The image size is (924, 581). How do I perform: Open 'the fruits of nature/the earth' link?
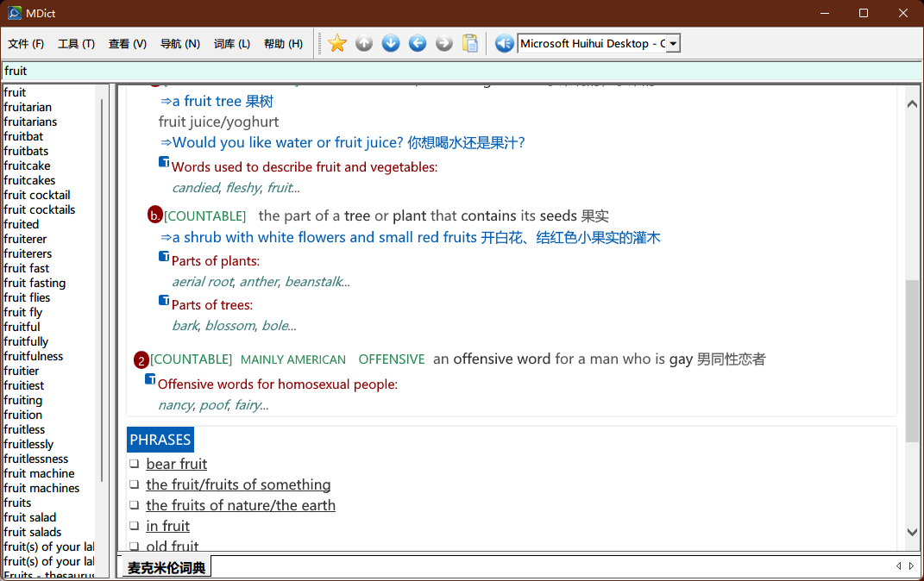point(241,505)
